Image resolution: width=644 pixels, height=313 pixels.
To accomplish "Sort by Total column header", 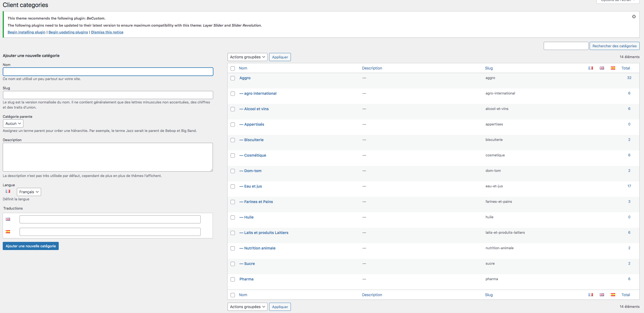I will tap(626, 68).
